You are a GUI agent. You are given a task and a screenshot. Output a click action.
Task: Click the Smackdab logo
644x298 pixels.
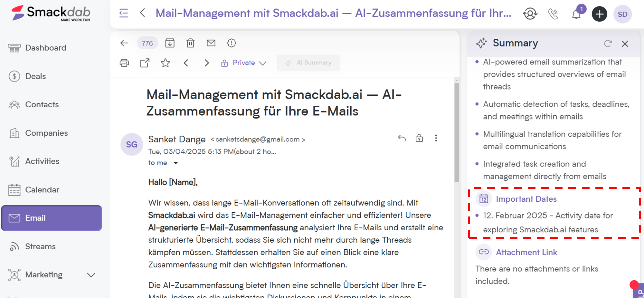click(x=51, y=13)
